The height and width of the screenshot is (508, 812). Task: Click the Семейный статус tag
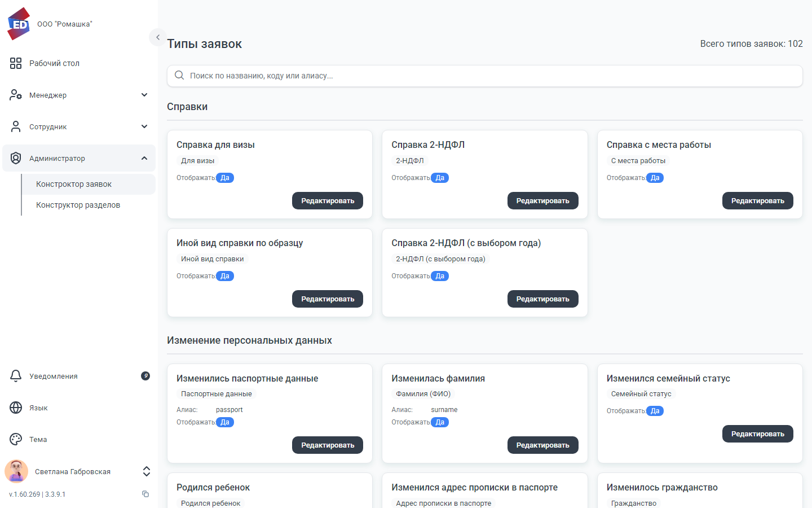coord(641,394)
